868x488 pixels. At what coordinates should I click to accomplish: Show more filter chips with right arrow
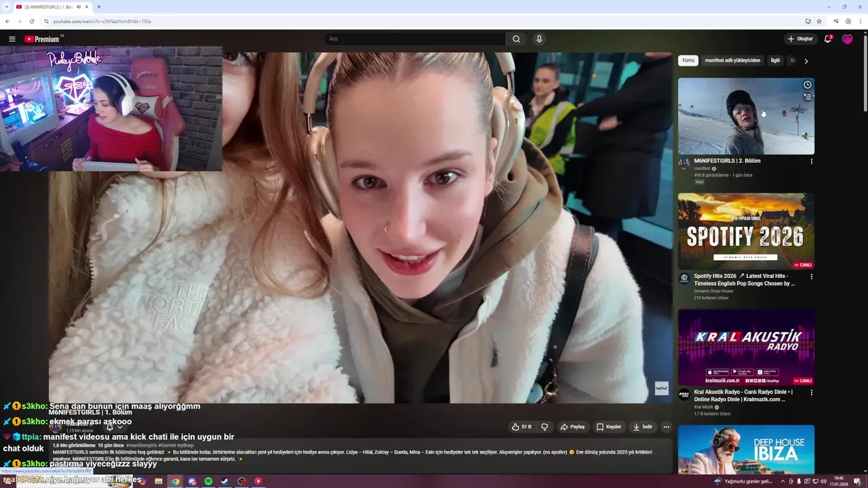click(x=806, y=61)
